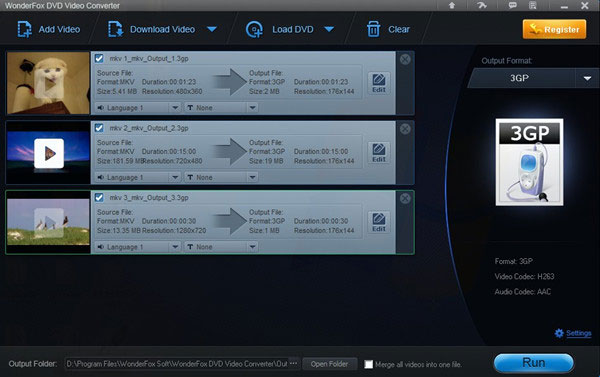
Task: Click the Video Codec: H263 text
Action: click(524, 276)
